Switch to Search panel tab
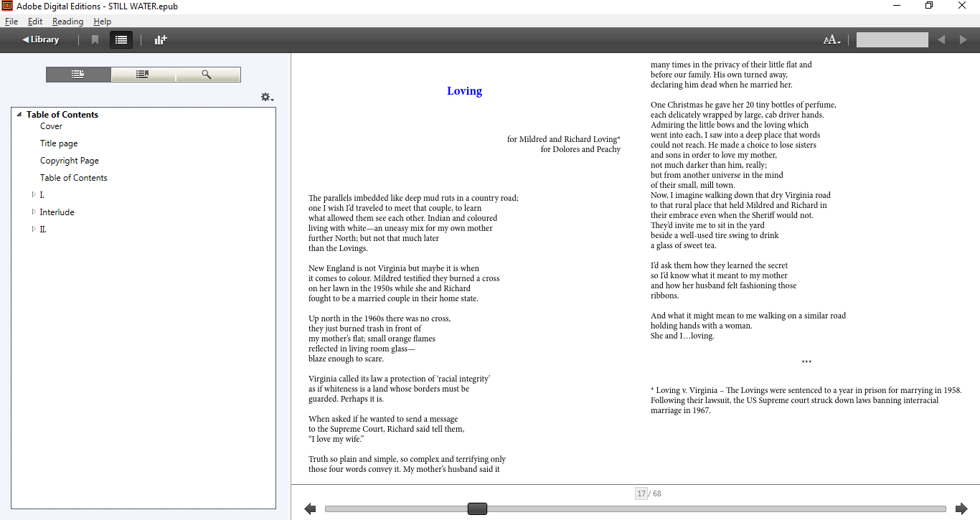This screenshot has width=980, height=520. pos(207,75)
